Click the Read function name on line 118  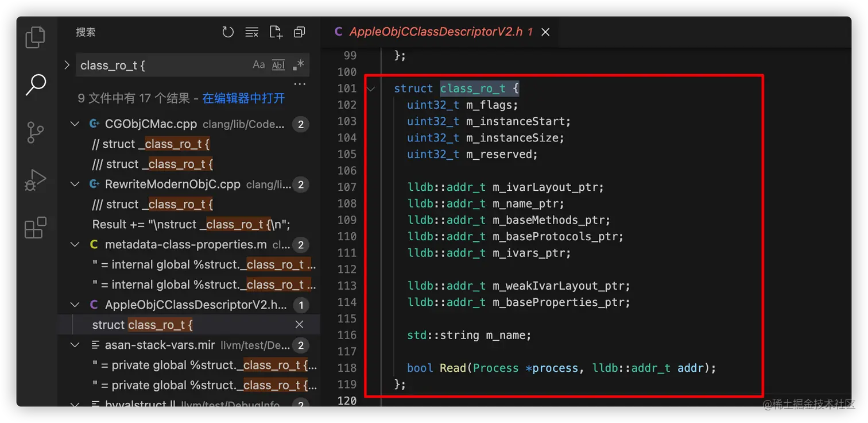tap(453, 368)
